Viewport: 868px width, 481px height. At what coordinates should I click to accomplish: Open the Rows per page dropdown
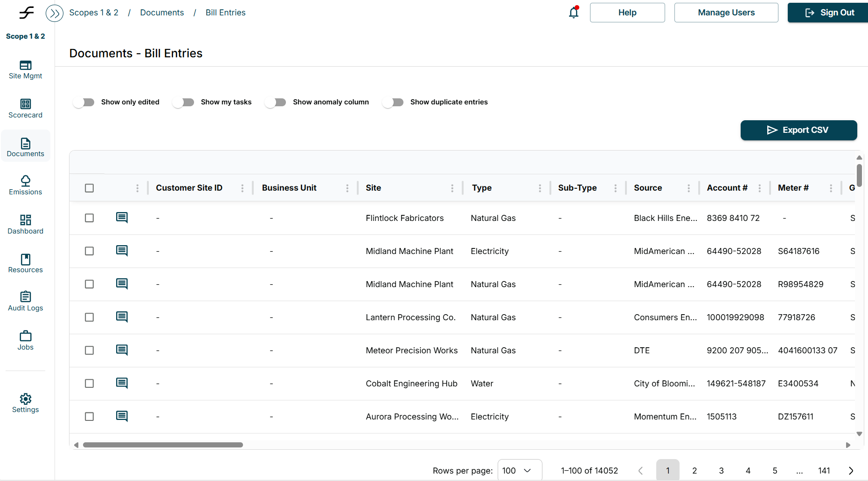pos(519,470)
